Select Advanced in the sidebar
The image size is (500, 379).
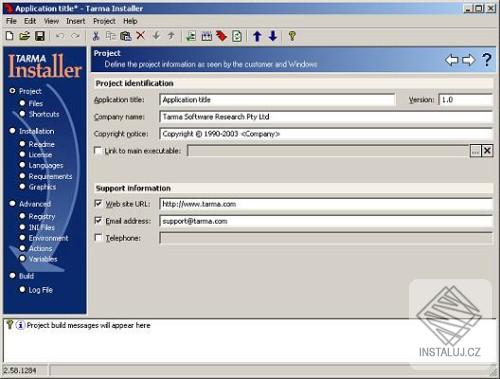pyautogui.click(x=35, y=204)
